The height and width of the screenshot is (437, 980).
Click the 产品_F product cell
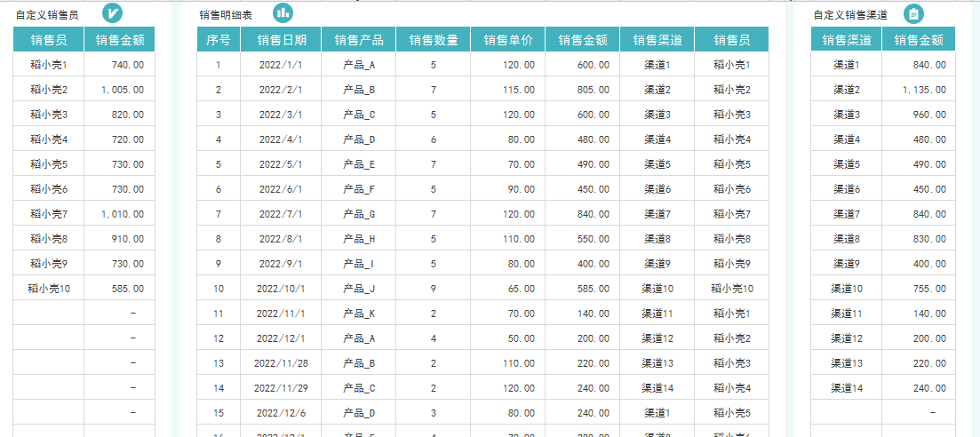(359, 189)
